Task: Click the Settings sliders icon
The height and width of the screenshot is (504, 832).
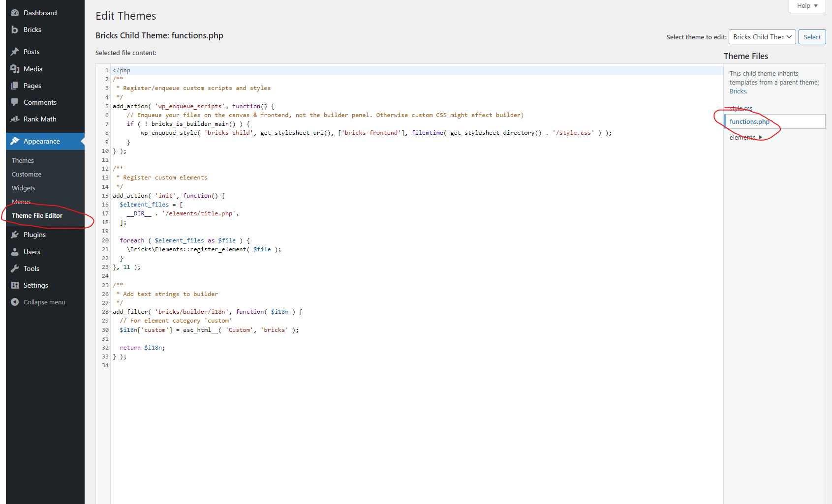Action: pos(15,285)
